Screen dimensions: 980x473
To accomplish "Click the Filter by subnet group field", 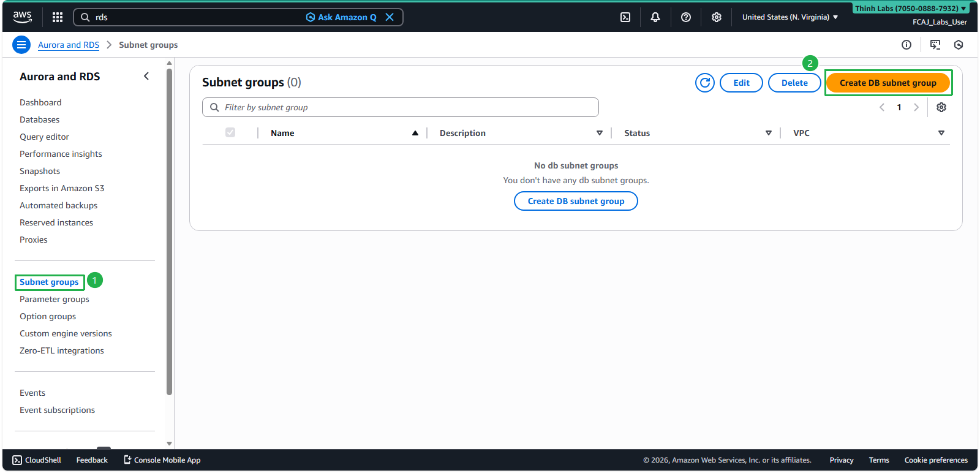I will (x=401, y=107).
